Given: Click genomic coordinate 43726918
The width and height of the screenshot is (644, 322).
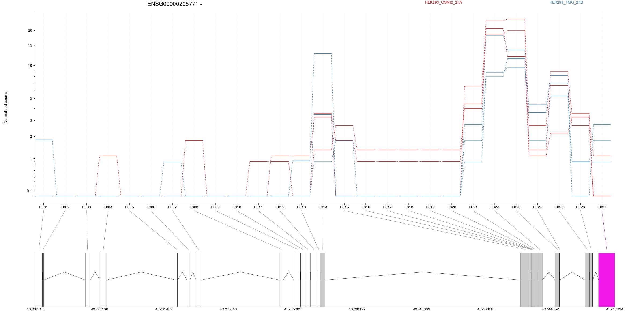Looking at the screenshot, I should click(x=35, y=309).
